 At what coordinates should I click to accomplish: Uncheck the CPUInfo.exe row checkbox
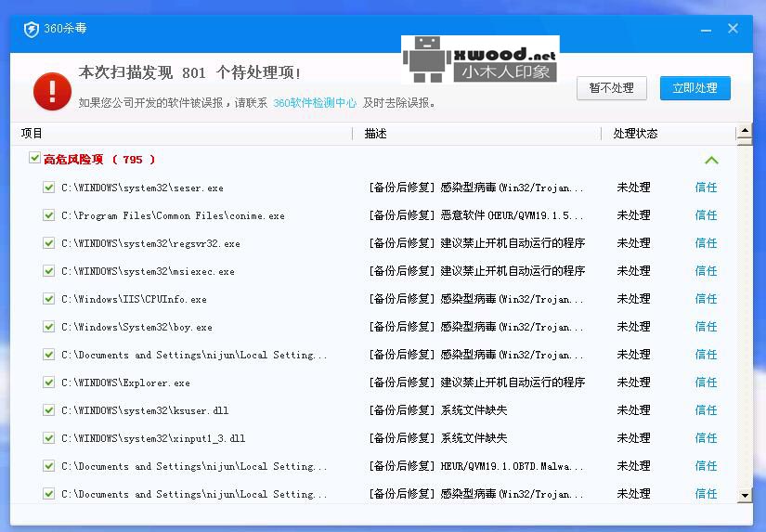click(x=48, y=298)
